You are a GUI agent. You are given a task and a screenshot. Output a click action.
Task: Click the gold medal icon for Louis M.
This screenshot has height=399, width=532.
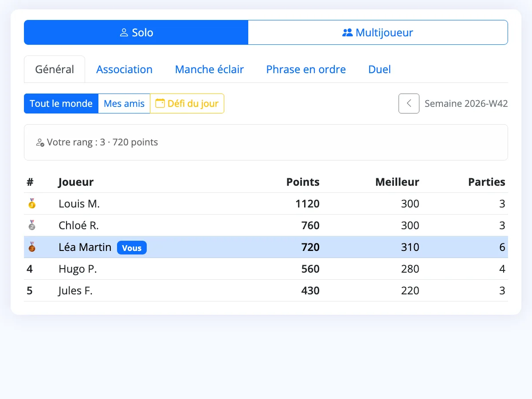(32, 204)
